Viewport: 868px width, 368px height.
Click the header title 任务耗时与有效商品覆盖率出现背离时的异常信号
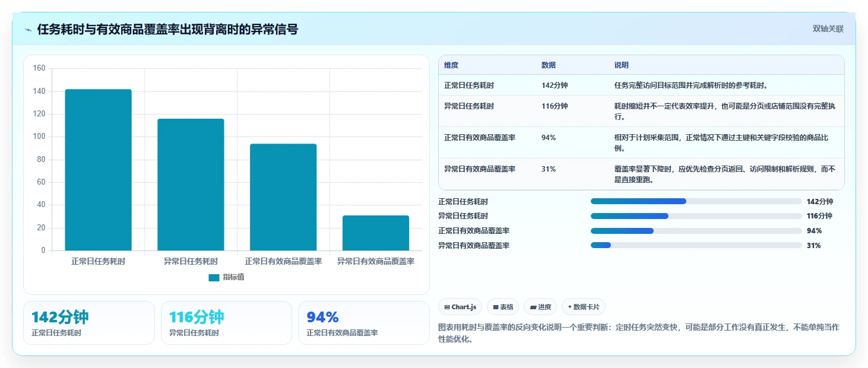[x=168, y=30]
